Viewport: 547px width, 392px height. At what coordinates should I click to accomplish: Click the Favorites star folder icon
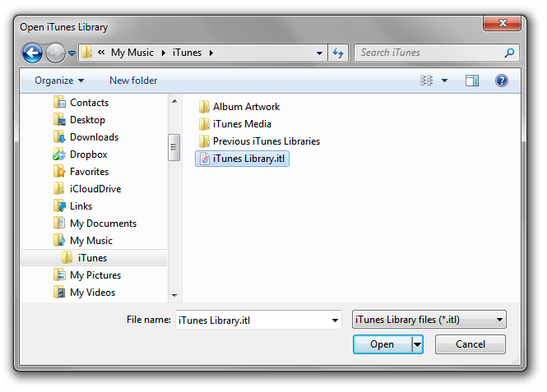59,172
